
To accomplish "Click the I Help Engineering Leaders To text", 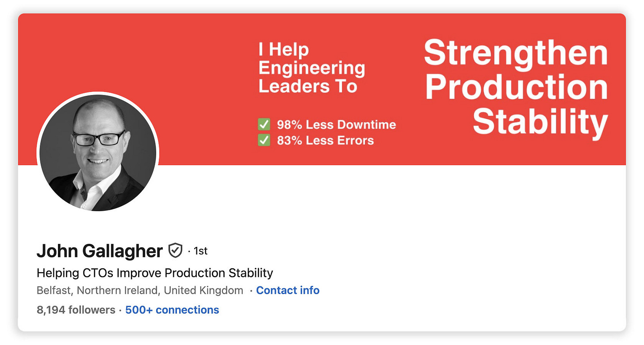I will [312, 68].
